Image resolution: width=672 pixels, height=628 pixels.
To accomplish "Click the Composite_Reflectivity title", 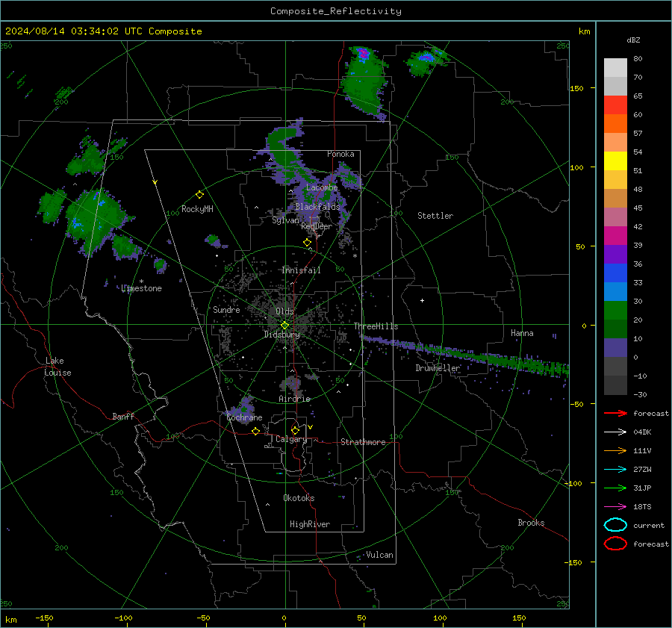I will point(336,11).
